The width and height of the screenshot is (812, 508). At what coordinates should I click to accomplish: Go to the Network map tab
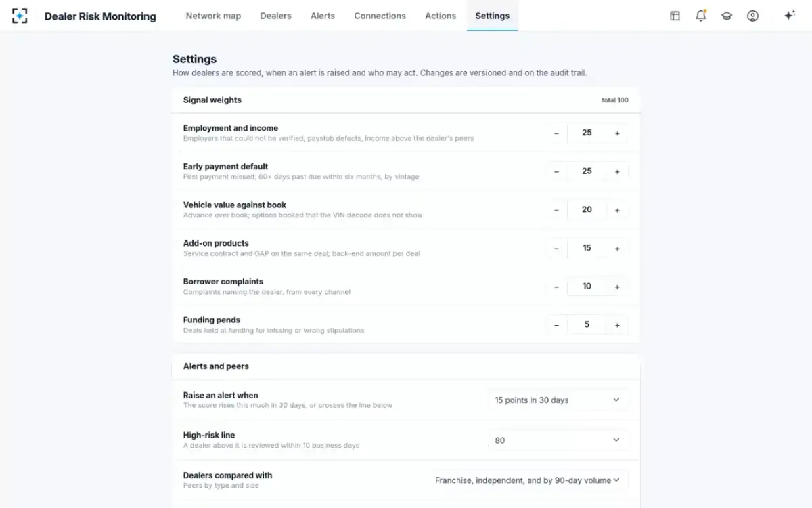coord(213,16)
